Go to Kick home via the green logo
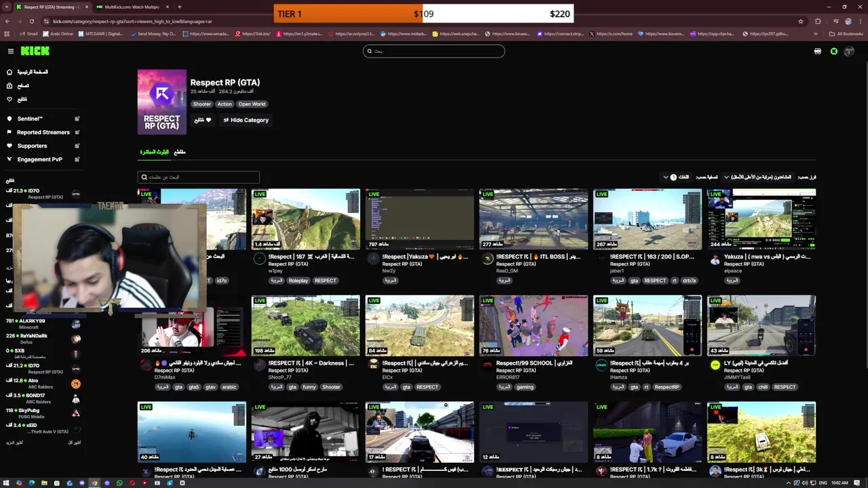 pos(35,51)
